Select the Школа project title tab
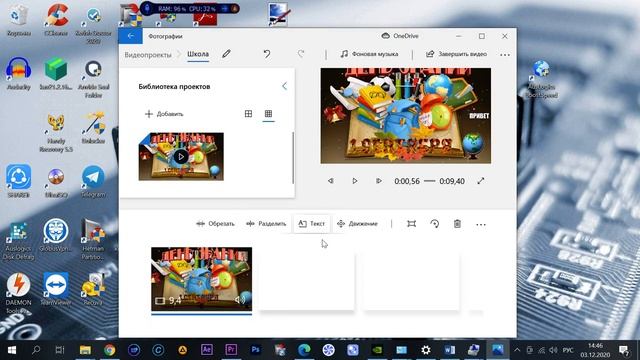Viewport: 640px width, 360px height. tap(198, 54)
